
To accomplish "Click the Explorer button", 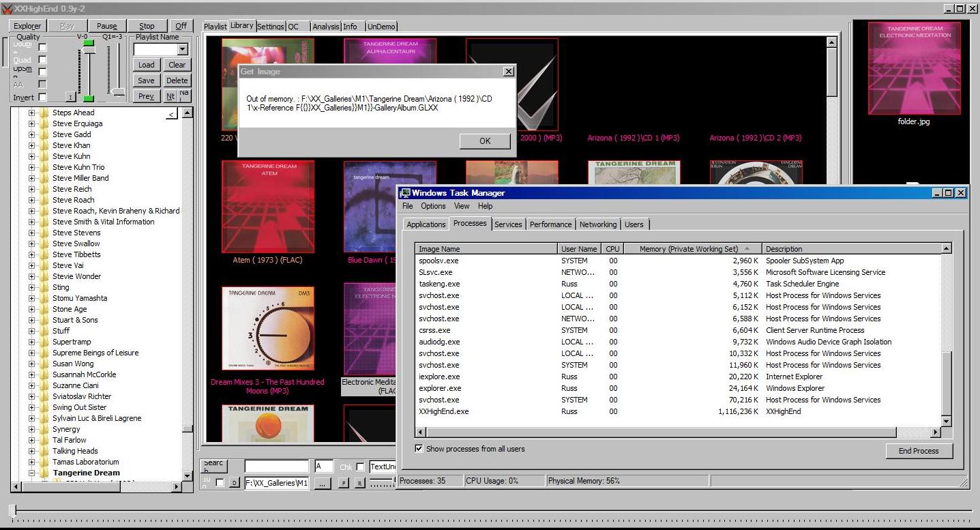I will tap(27, 26).
